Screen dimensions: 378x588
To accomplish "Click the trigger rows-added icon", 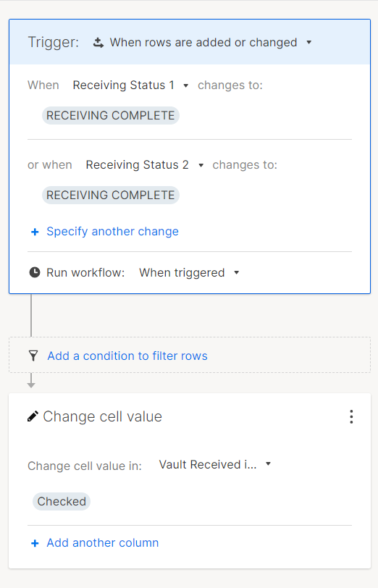I will coord(98,43).
